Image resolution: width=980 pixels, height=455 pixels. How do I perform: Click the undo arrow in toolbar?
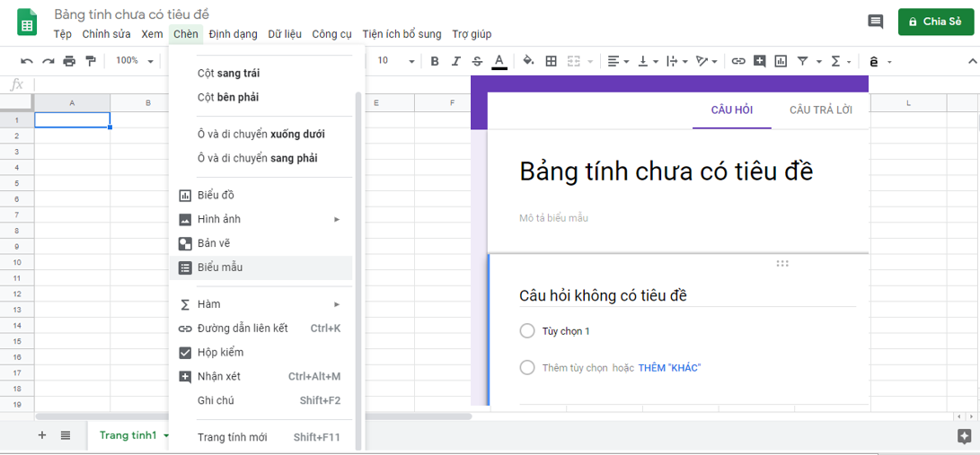27,61
